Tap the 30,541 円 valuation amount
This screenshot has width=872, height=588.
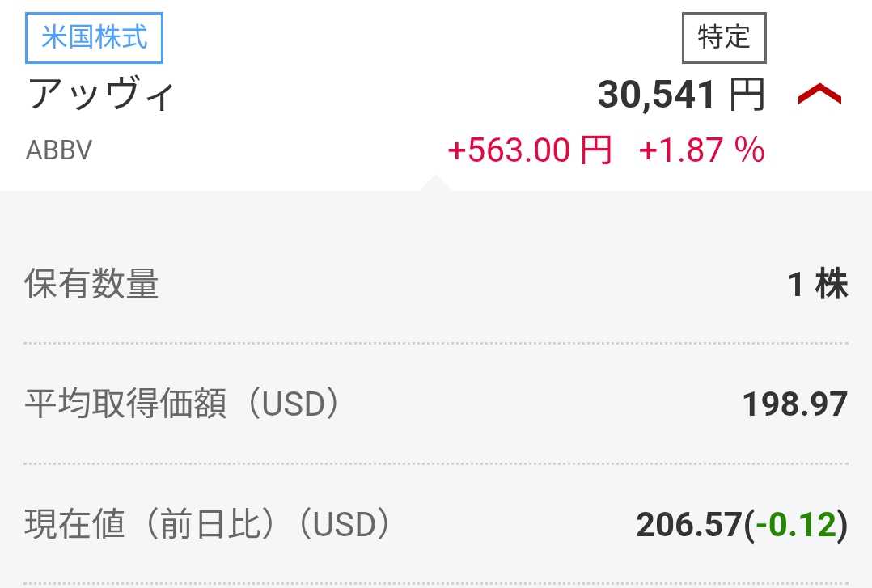657,96
